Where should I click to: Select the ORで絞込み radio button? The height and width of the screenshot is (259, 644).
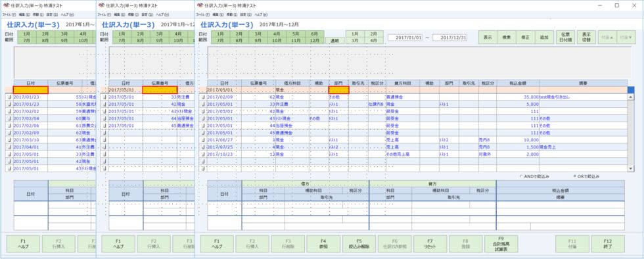[575, 176]
